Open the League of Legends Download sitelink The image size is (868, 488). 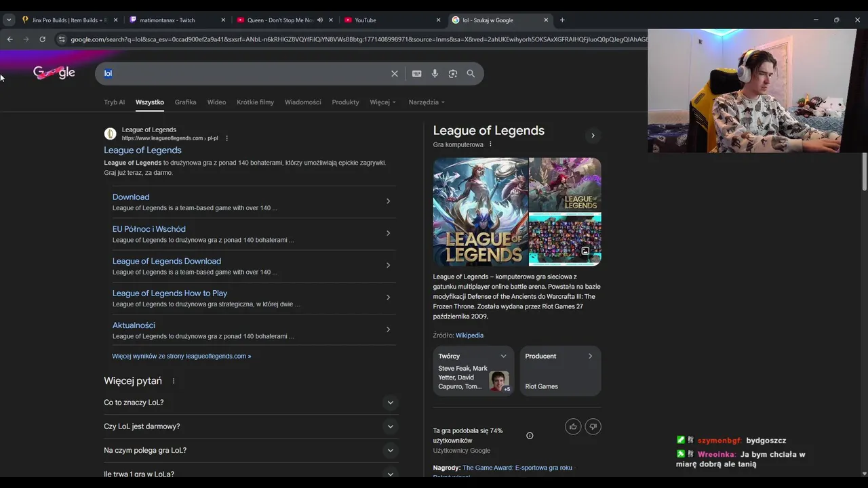pos(167,261)
